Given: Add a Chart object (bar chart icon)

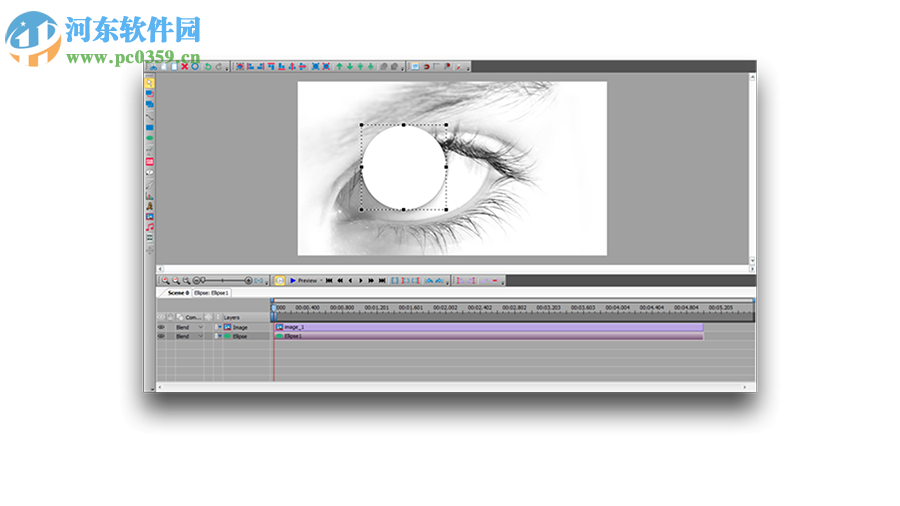Looking at the screenshot, I should pos(150,195).
